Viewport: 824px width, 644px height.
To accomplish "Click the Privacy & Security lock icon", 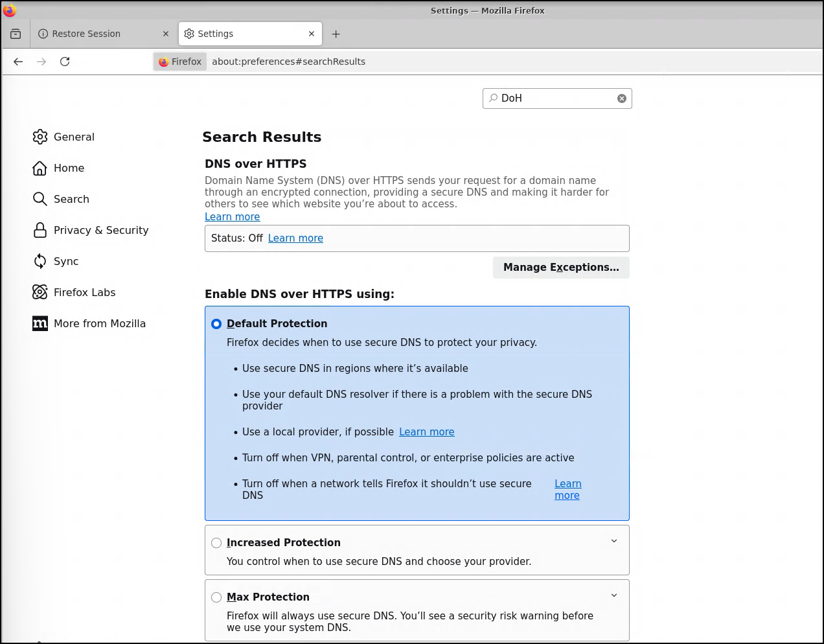I will pyautogui.click(x=40, y=230).
